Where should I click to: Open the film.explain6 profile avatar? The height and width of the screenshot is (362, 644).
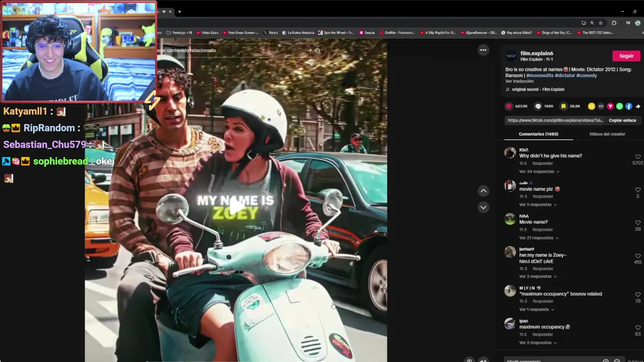511,56
